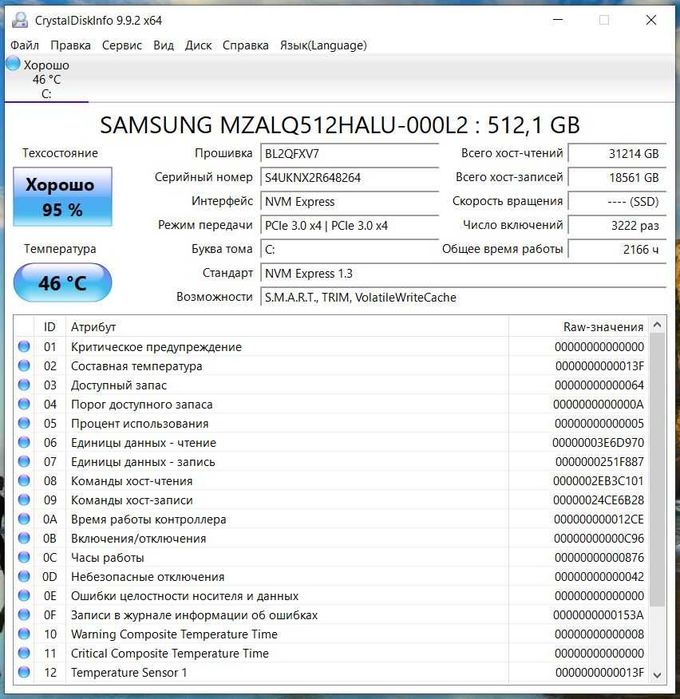Click the status circle for attribute 11
The width and height of the screenshot is (680, 699).
pyautogui.click(x=24, y=653)
